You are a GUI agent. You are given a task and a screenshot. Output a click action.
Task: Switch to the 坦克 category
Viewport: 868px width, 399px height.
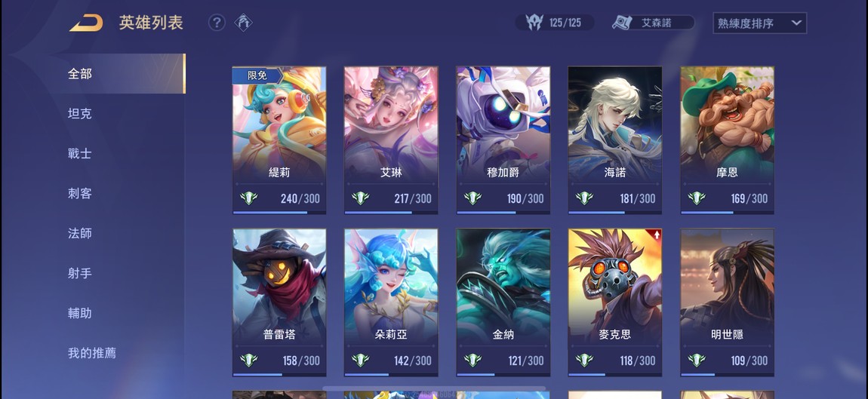(80, 113)
